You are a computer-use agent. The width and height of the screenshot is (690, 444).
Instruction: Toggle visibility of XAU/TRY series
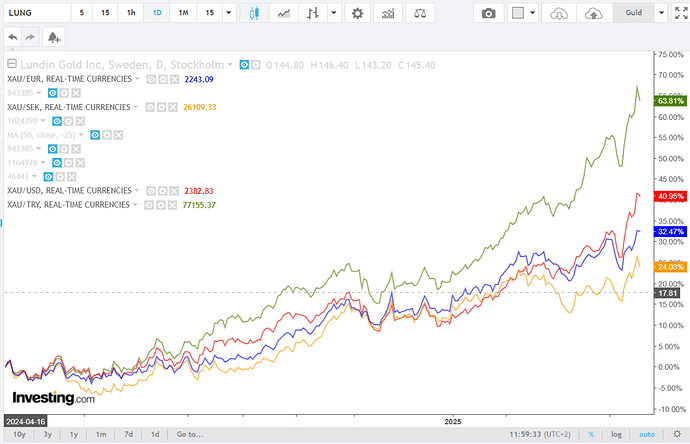point(149,205)
